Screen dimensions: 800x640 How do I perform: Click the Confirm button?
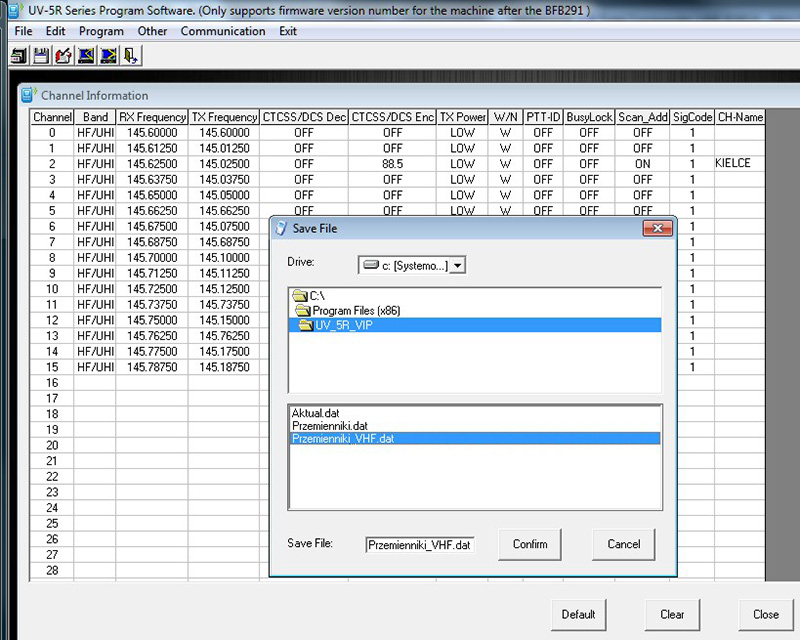(530, 545)
